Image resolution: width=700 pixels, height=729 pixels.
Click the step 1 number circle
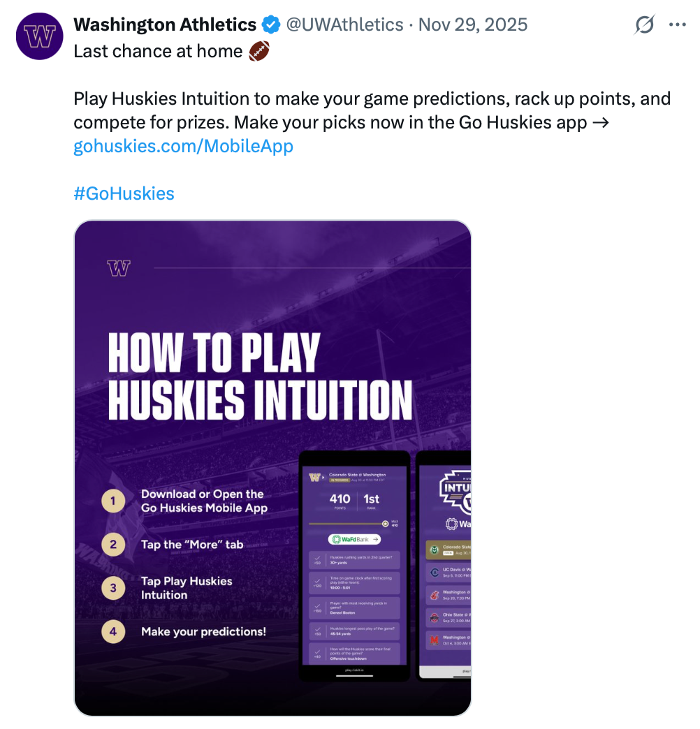tap(113, 501)
